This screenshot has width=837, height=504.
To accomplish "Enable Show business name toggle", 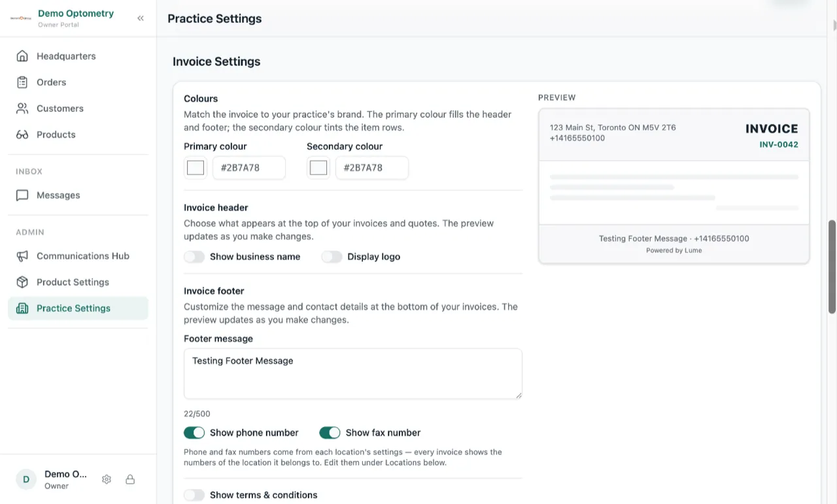I will click(194, 257).
